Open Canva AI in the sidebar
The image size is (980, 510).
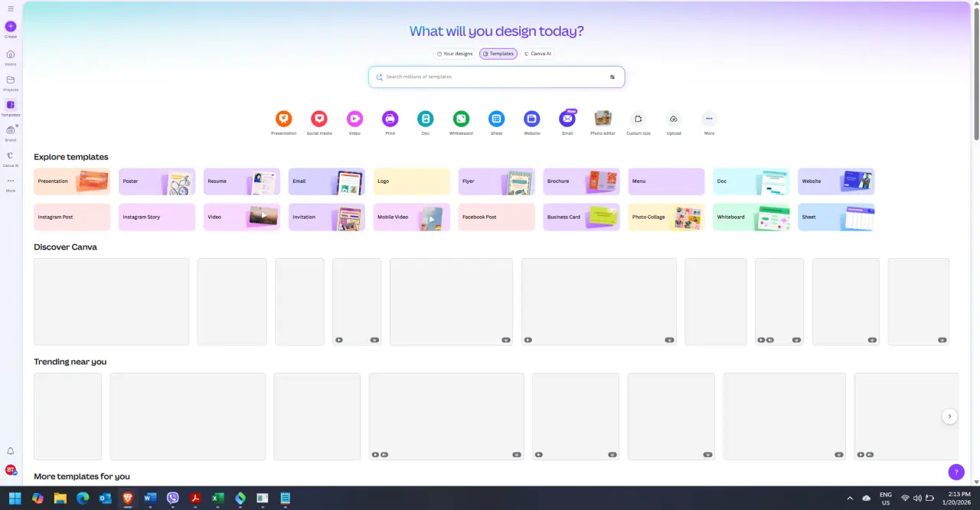click(x=10, y=155)
